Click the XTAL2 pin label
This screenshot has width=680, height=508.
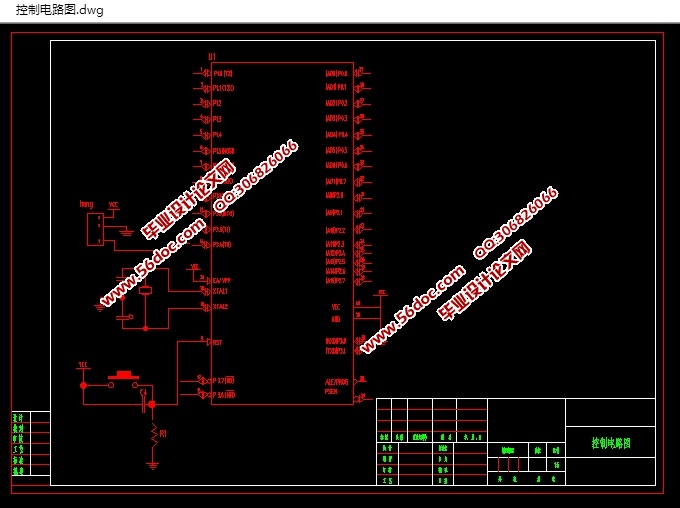[220, 306]
